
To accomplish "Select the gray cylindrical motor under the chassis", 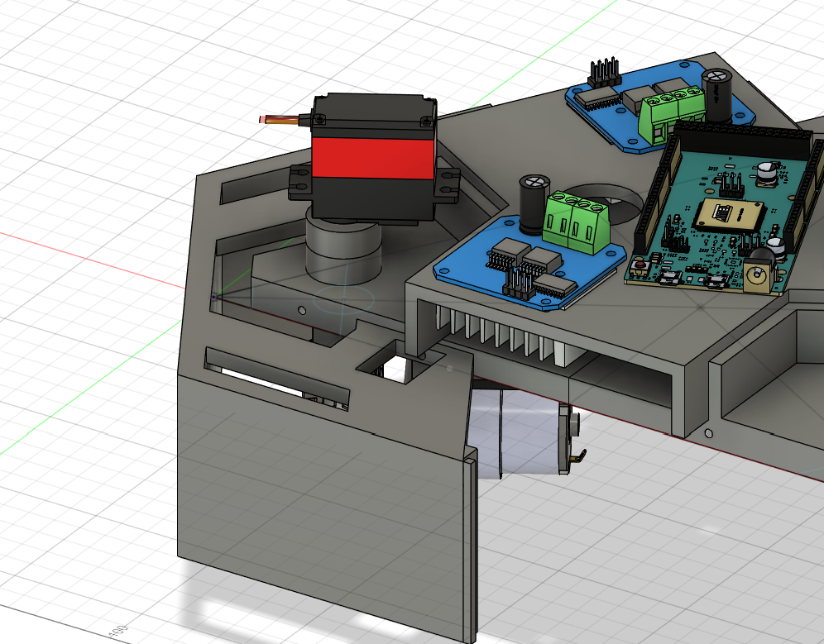I will 513,432.
